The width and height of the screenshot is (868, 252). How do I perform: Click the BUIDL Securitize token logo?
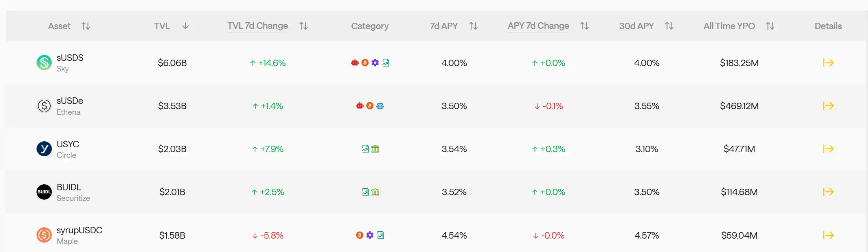[x=44, y=192]
